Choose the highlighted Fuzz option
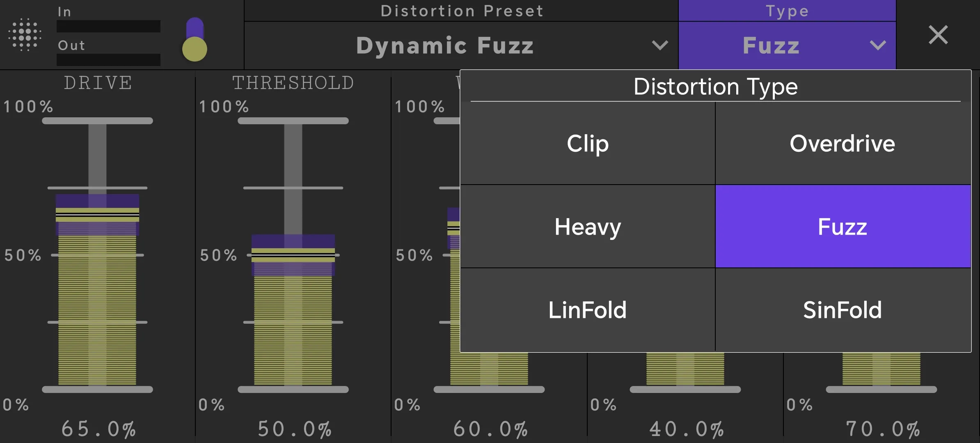This screenshot has width=980, height=443. (843, 226)
